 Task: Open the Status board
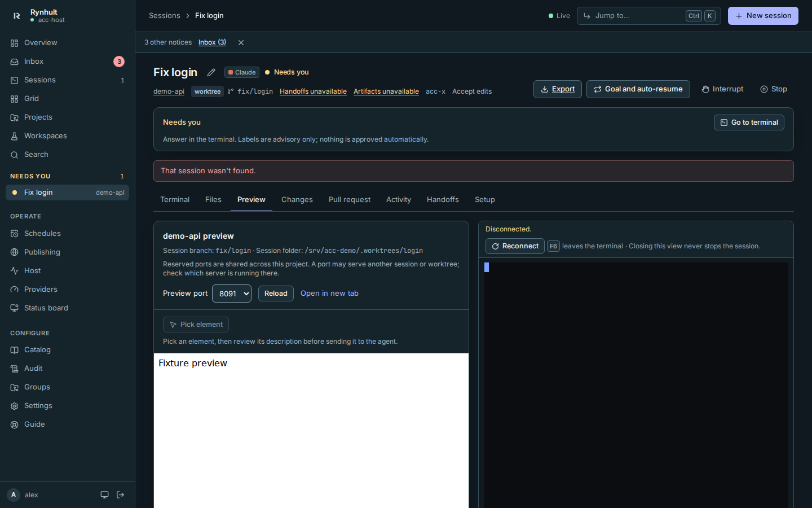point(67,308)
